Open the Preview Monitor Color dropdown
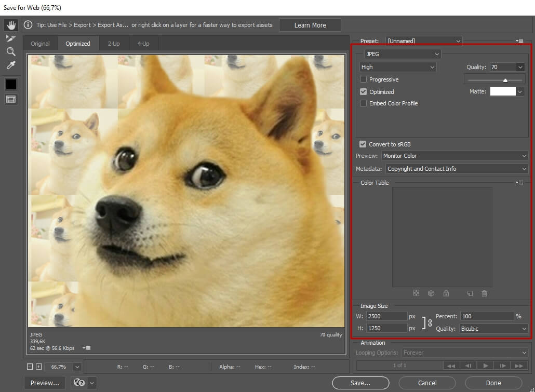Screen dimensions: 535x392 pyautogui.click(x=455, y=156)
